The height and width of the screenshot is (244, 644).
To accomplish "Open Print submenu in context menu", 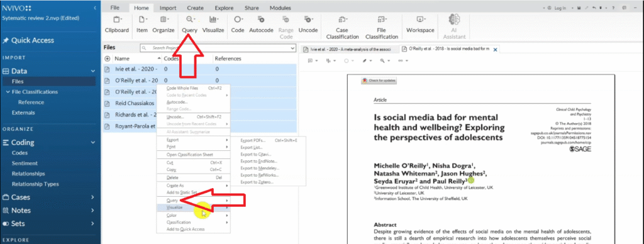I will point(194,147).
